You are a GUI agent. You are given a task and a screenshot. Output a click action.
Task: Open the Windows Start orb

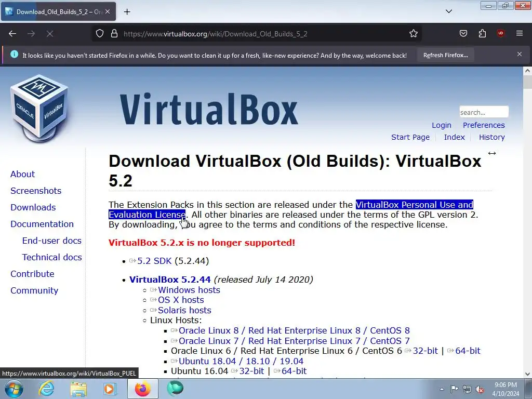pos(14,389)
